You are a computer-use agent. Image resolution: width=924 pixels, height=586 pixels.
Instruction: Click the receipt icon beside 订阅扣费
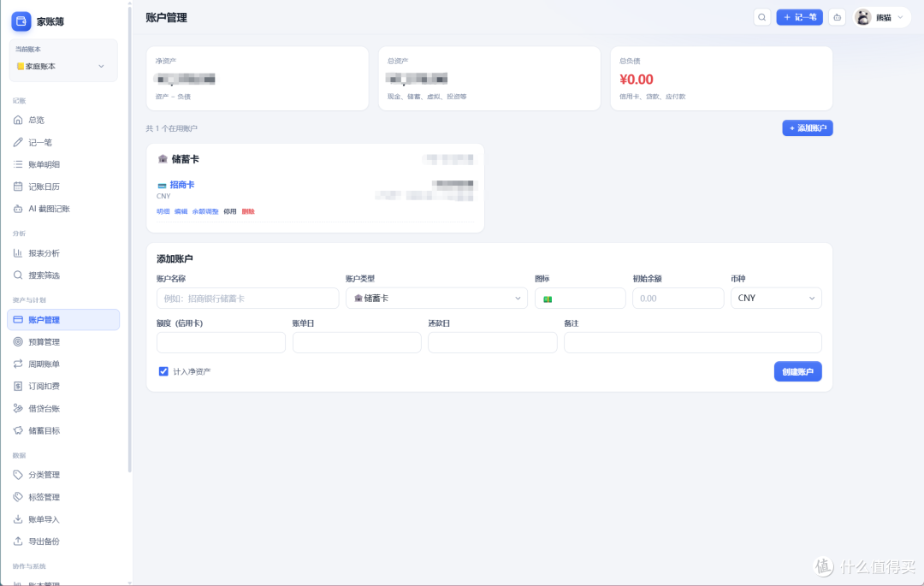[x=18, y=387]
